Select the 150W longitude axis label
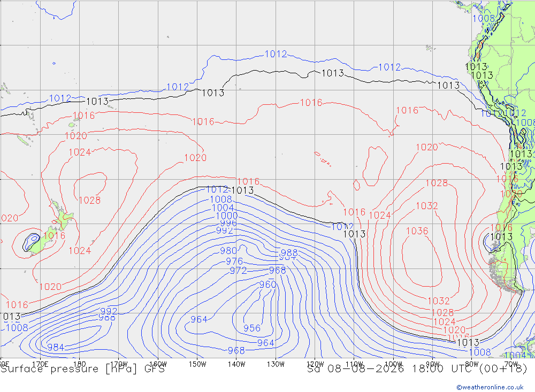The image size is (535, 392). coord(197,364)
